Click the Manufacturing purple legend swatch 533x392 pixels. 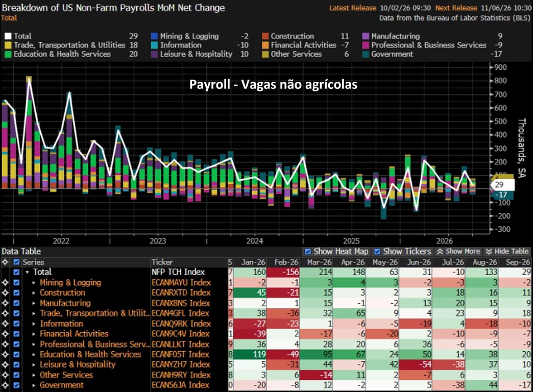(x=366, y=36)
